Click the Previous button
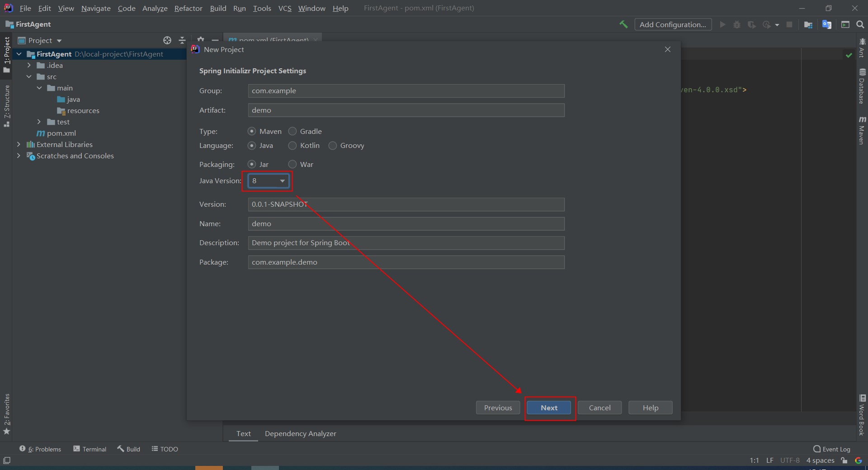868x470 pixels. click(x=498, y=408)
